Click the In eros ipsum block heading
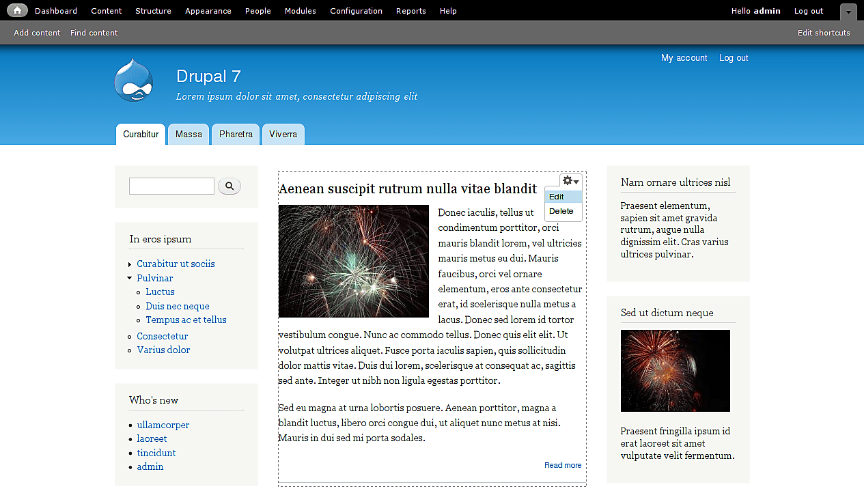 point(161,239)
